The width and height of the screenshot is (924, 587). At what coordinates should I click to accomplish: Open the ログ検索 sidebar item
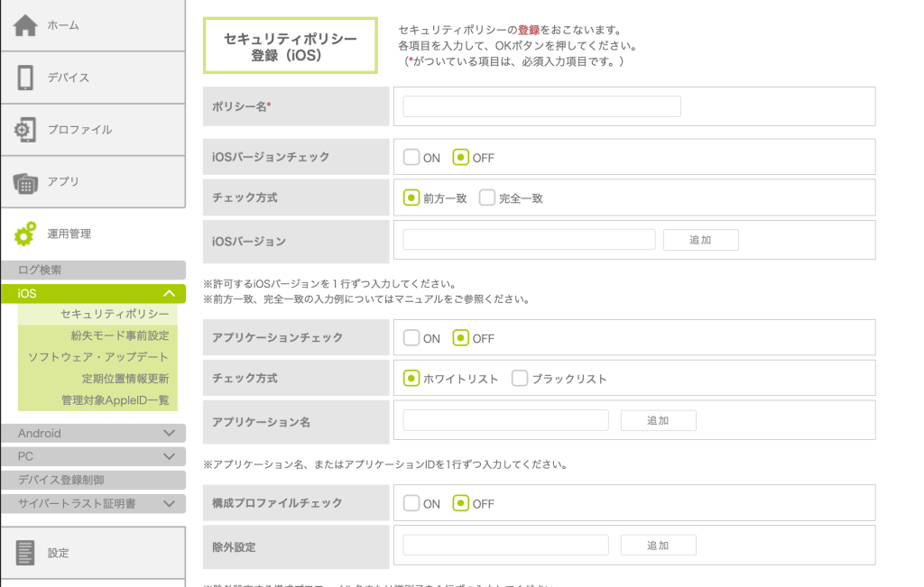click(93, 270)
